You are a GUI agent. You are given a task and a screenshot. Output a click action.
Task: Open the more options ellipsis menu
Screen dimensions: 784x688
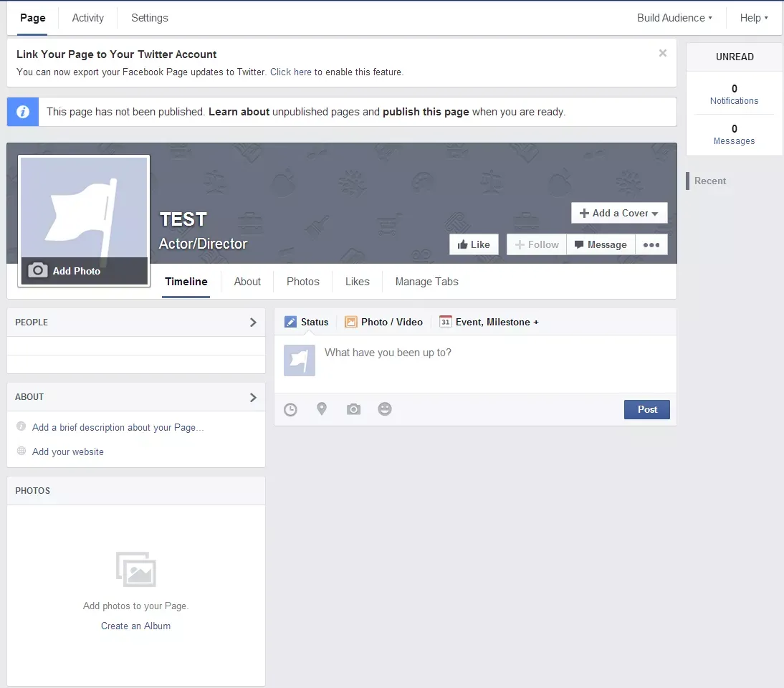click(651, 244)
